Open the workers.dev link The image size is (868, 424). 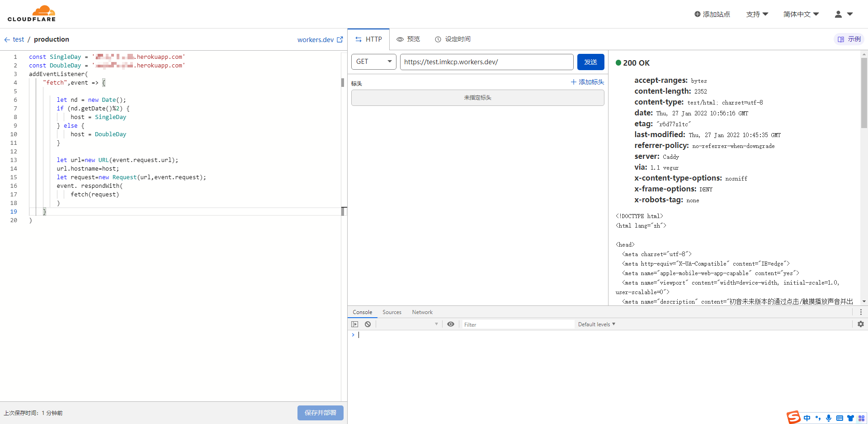pyautogui.click(x=320, y=40)
